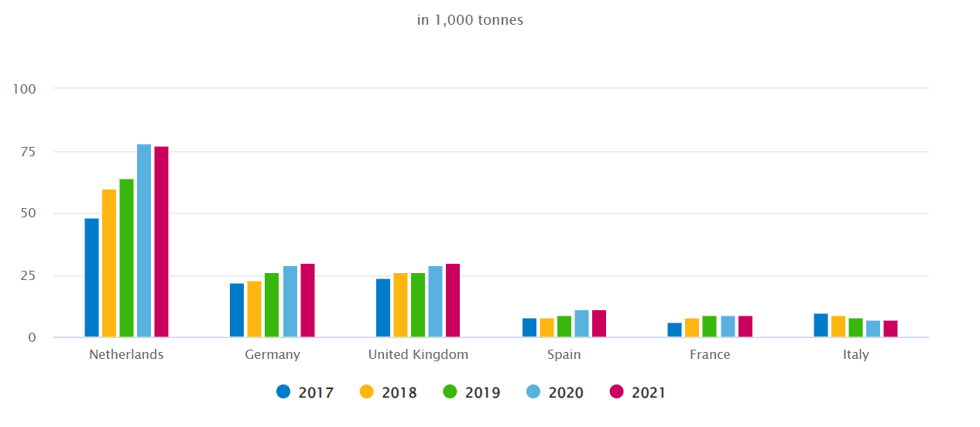Screen dimensions: 980x427
Task: Click Germany 2021 magenta bar
Action: (x=307, y=300)
